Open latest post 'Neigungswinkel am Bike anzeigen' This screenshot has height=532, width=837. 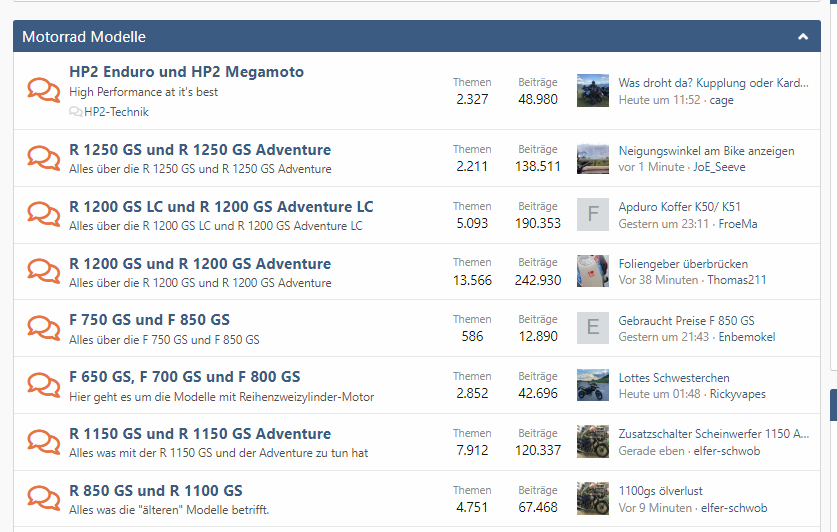click(x=706, y=151)
